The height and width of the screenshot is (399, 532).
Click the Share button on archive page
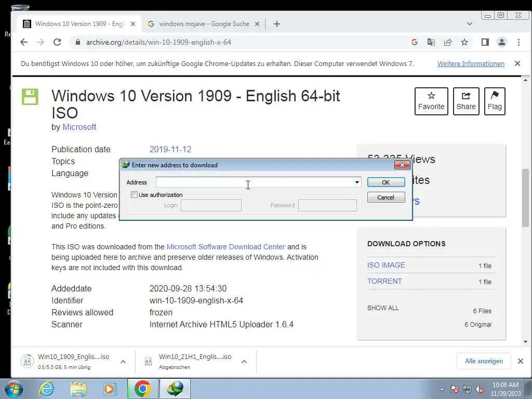(466, 101)
